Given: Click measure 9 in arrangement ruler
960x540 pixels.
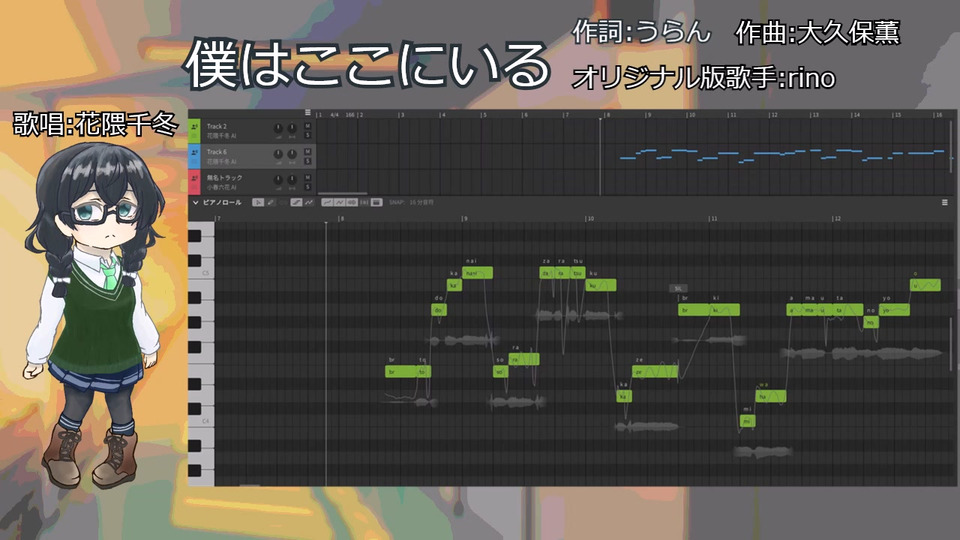Looking at the screenshot, I should coord(649,115).
